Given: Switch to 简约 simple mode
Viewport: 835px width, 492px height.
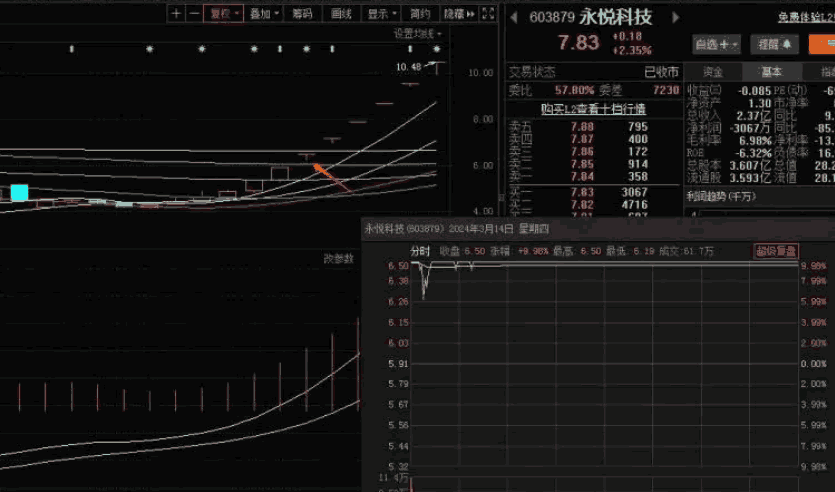Looking at the screenshot, I should point(420,14).
